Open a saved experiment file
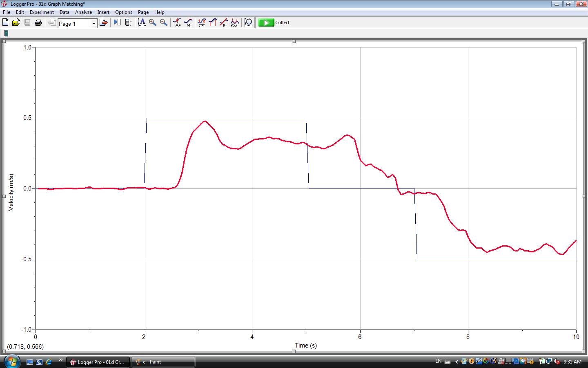The image size is (588, 368). 16,22
